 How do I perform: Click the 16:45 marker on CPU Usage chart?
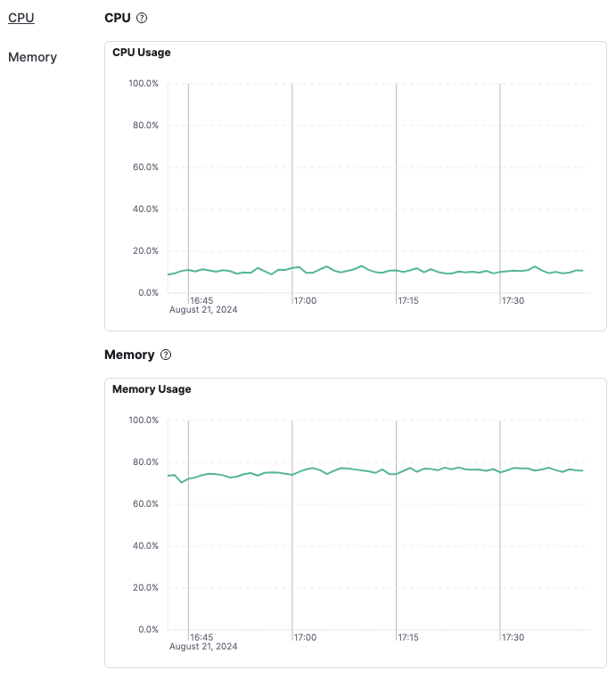188,178
